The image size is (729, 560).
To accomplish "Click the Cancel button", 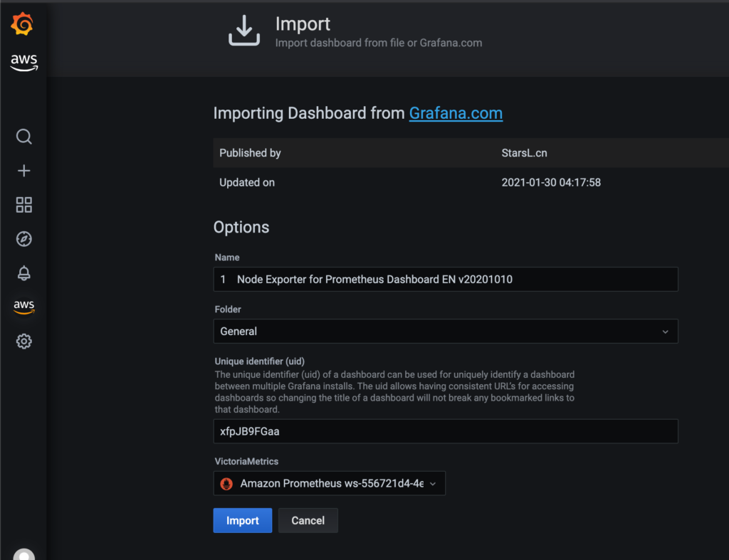I will tap(308, 520).
